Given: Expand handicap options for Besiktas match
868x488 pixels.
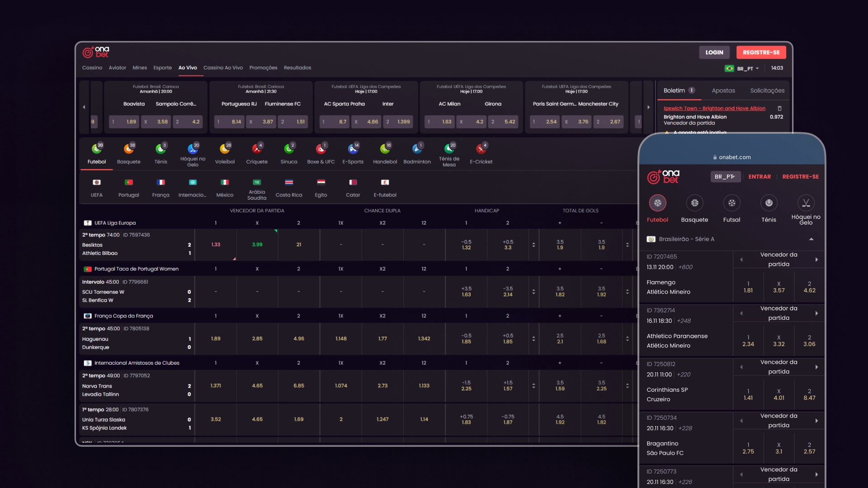Looking at the screenshot, I should coord(533,244).
